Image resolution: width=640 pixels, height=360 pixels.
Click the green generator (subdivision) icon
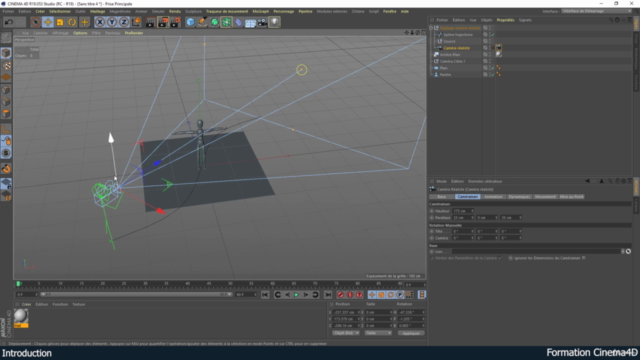pos(214,22)
